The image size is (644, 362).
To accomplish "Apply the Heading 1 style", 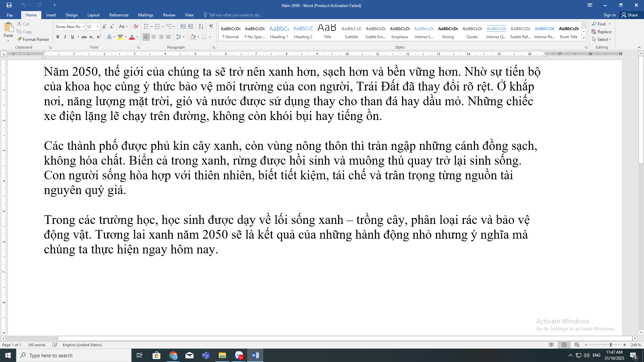I will [x=279, y=32].
